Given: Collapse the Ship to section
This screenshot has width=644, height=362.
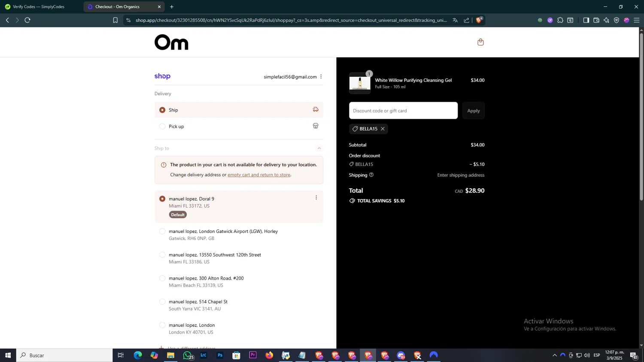Looking at the screenshot, I should [319, 148].
